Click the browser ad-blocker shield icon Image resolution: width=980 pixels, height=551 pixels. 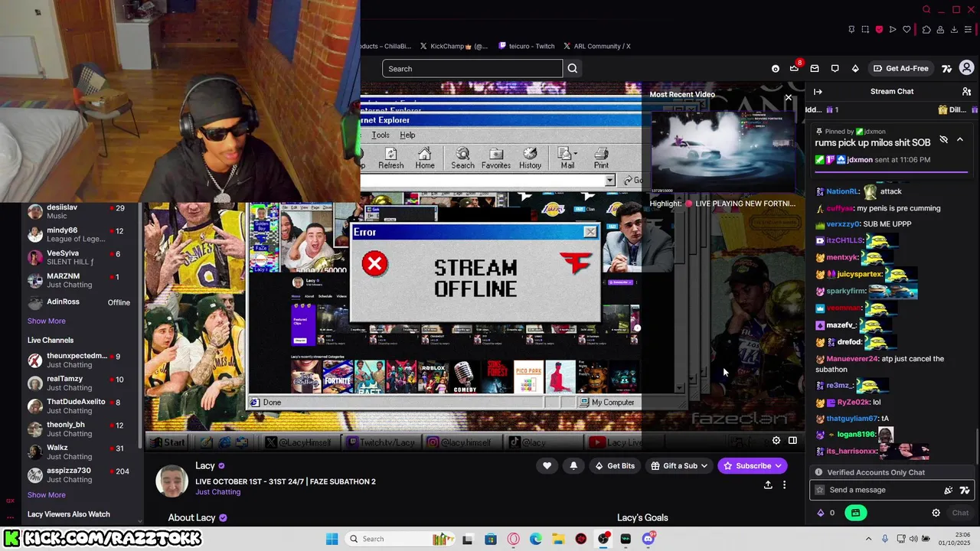pos(879,30)
